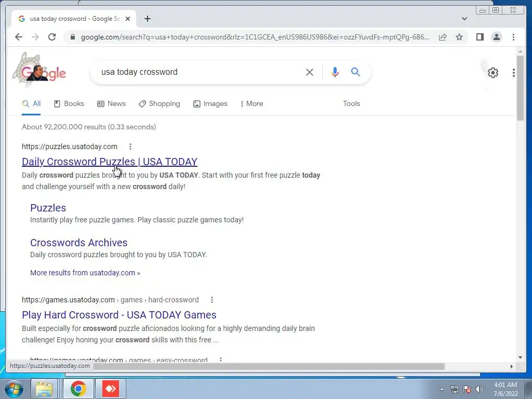
Task: Close the usa today crossword tab
Action: 128,19
